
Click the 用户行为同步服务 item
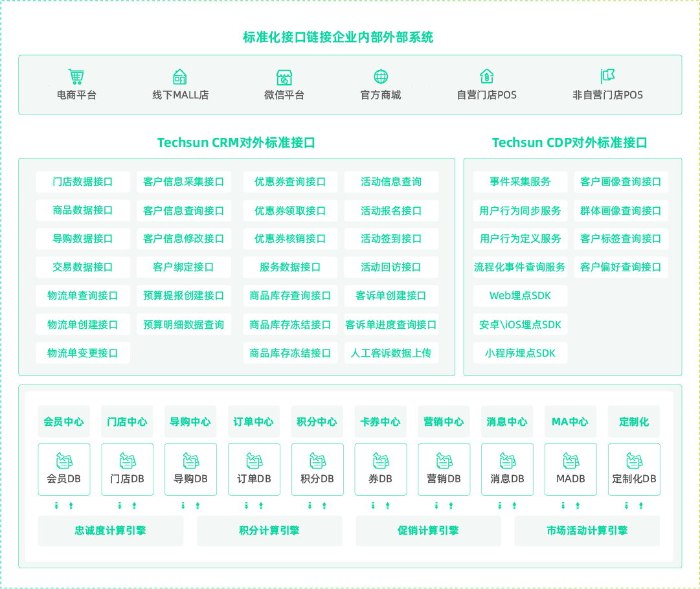coord(521,210)
